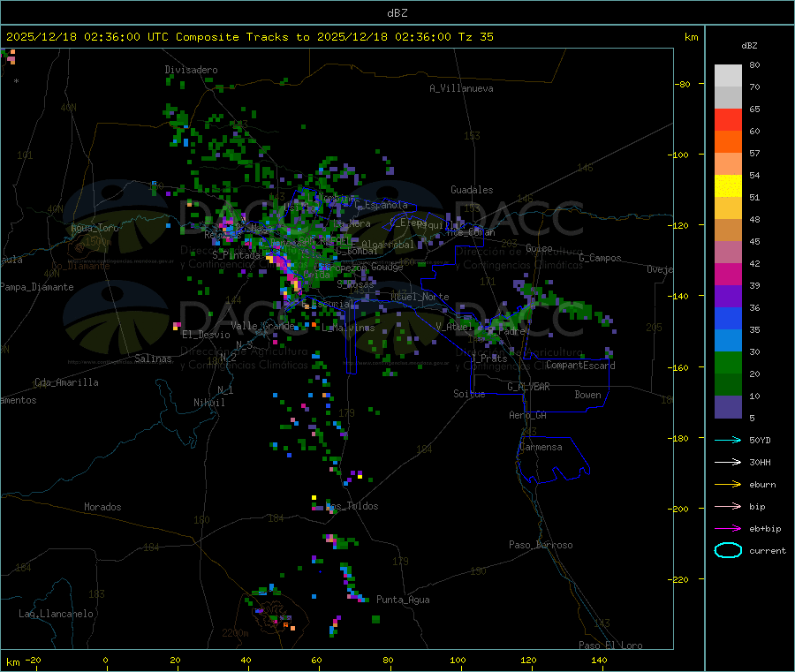795x672 pixels.
Task: Click the S_Pintada map label
Action: click(236, 255)
